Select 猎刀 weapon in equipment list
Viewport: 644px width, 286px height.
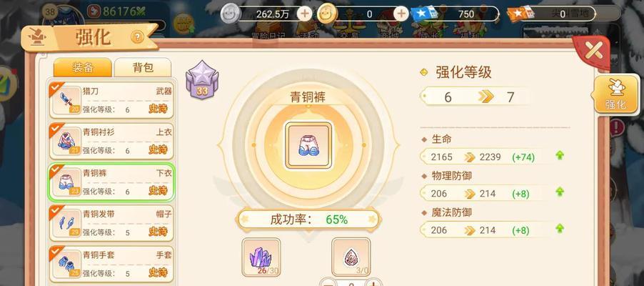coord(111,100)
